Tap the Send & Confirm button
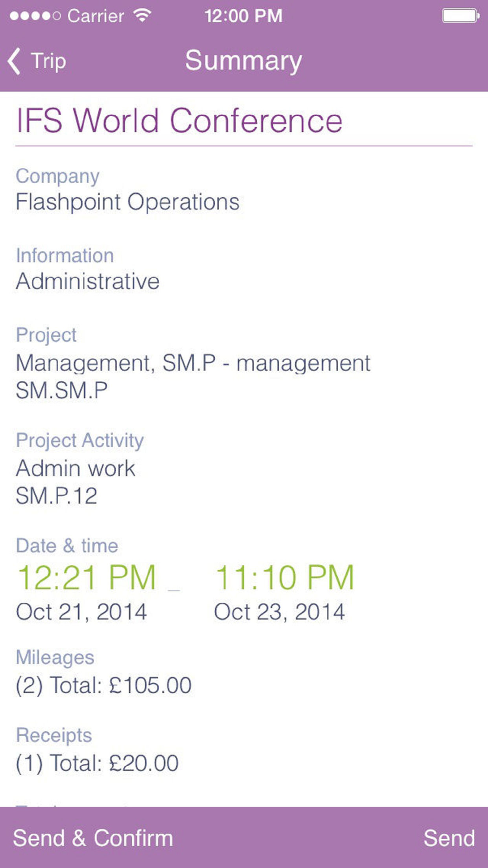Image resolution: width=488 pixels, height=868 pixels. pyautogui.click(x=93, y=838)
